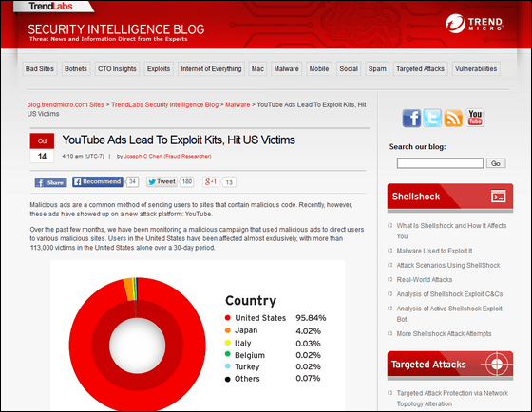
Task: Click the 34 Recommend count bubble
Action: tap(132, 181)
